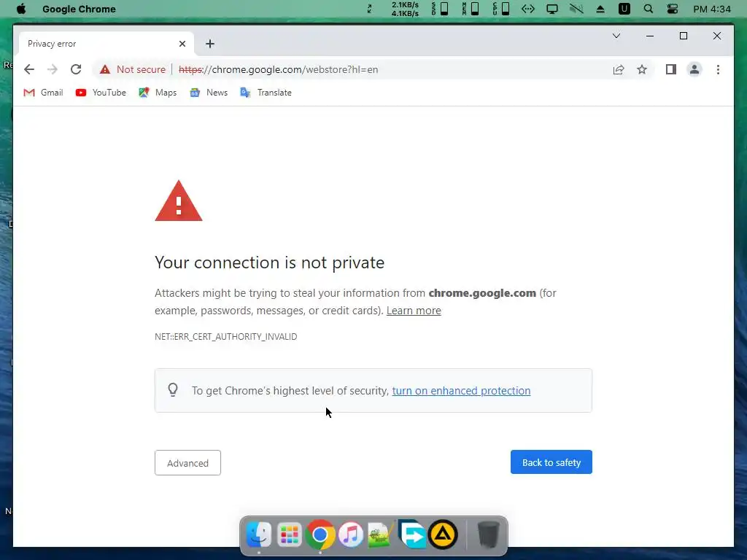The image size is (747, 560).
Task: Click the PM 4:34 clock
Action: [712, 9]
